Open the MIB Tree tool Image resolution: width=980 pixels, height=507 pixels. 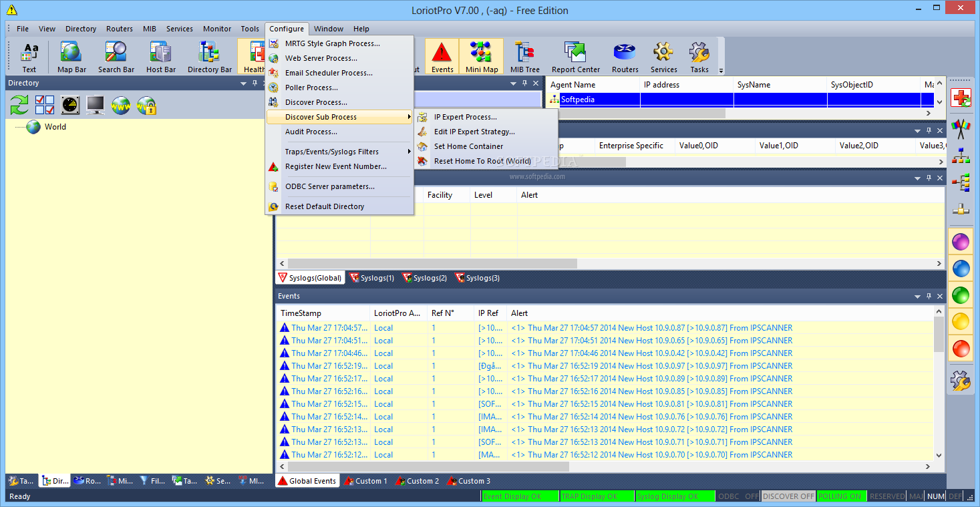(x=525, y=57)
